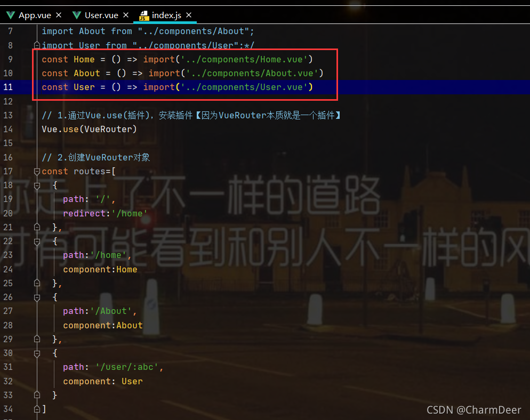
Task: Click line number 11 in the gutter
Action: click(x=8, y=87)
